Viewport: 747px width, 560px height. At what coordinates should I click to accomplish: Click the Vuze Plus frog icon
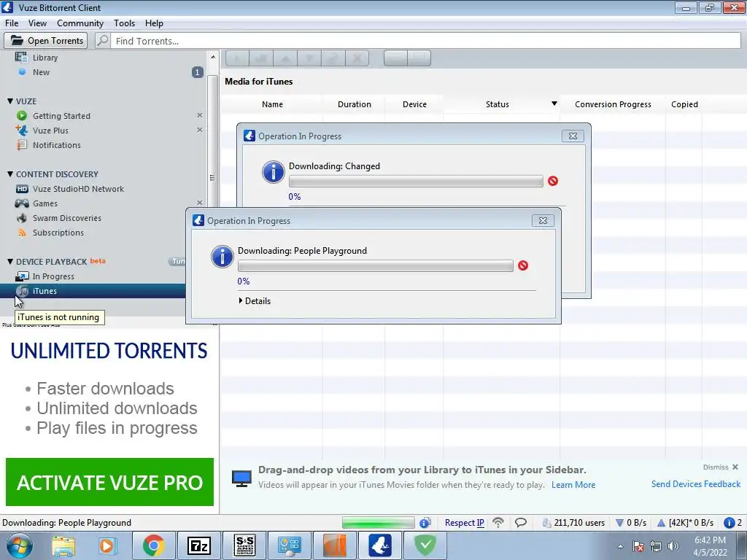click(22, 130)
